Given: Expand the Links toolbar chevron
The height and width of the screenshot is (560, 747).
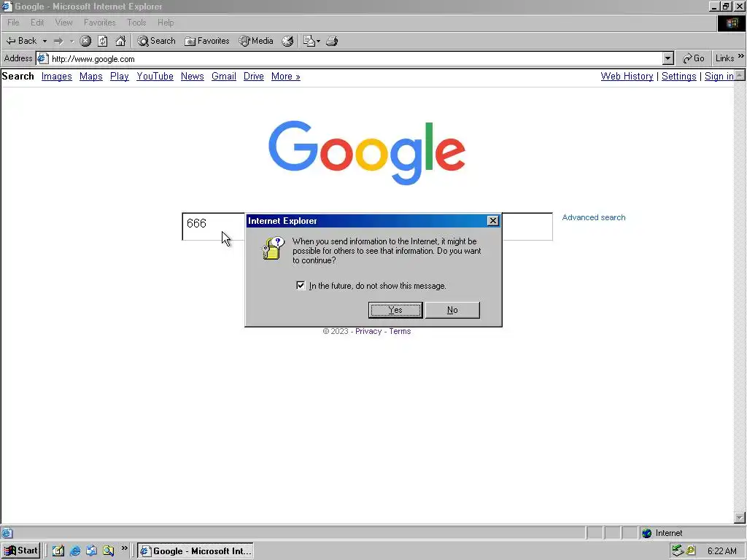Looking at the screenshot, I should 741,57.
